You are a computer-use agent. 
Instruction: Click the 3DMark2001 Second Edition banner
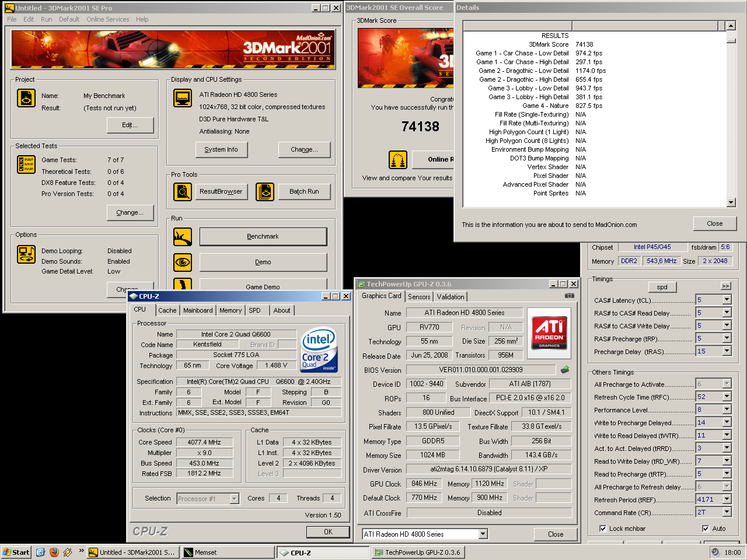(x=172, y=50)
